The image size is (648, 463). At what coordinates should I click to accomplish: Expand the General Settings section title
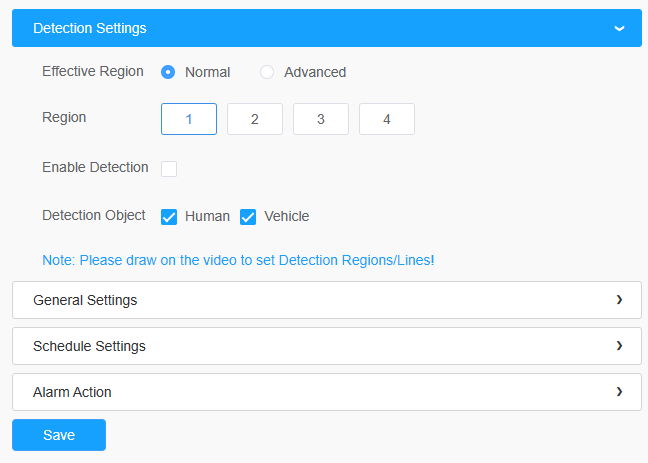85,300
